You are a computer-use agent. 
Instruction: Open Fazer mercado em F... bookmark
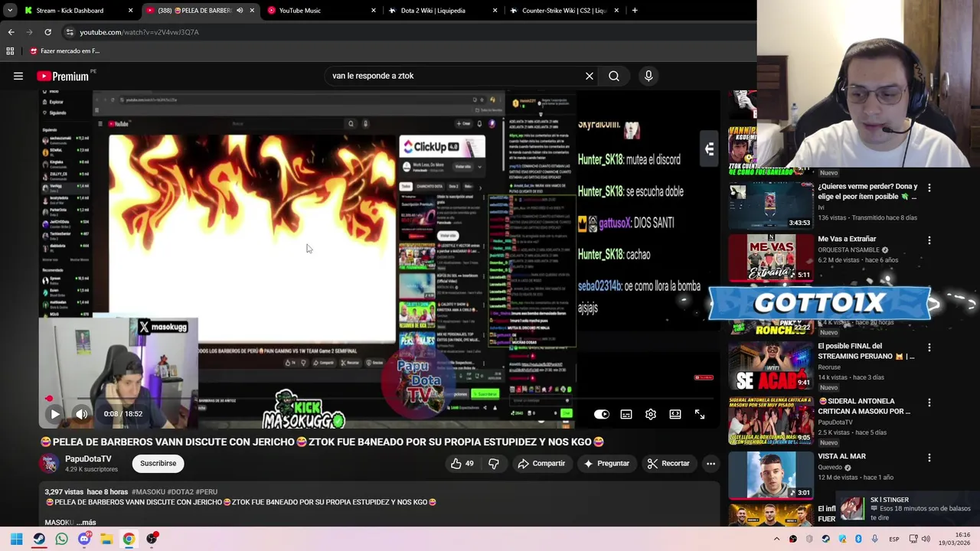65,51
